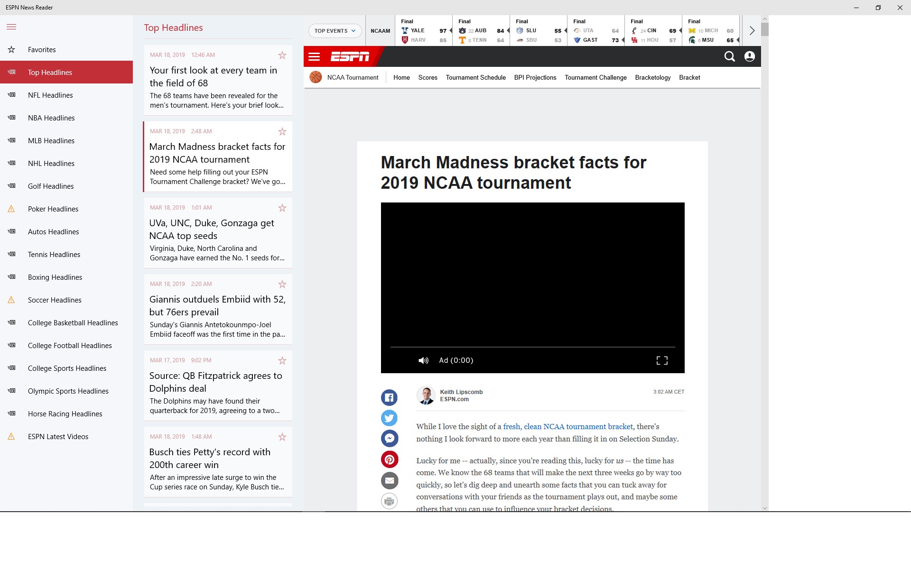This screenshot has height=588, width=911.
Task: Enter video fullscreen mode
Action: pos(661,360)
